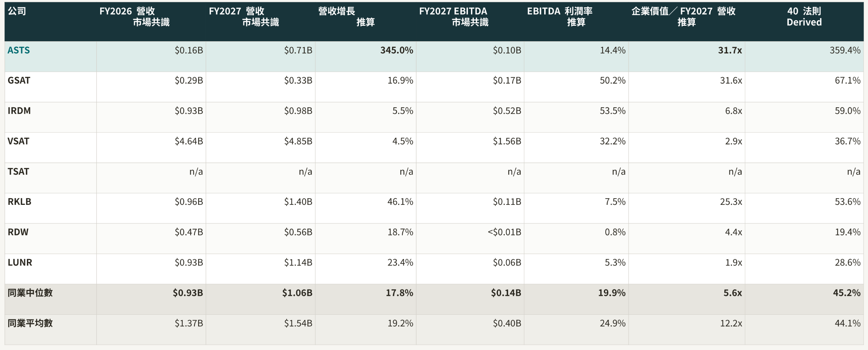Click the RDW ticker cell
The height and width of the screenshot is (350, 868).
coord(18,232)
